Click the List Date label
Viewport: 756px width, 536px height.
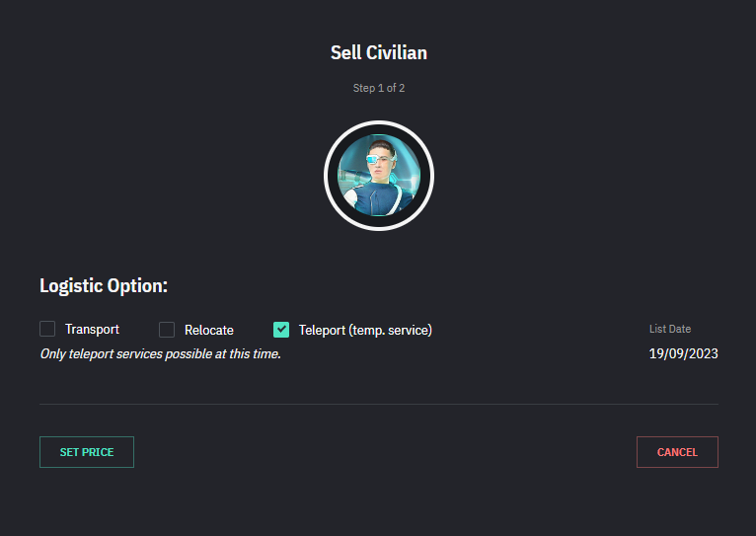tap(670, 329)
